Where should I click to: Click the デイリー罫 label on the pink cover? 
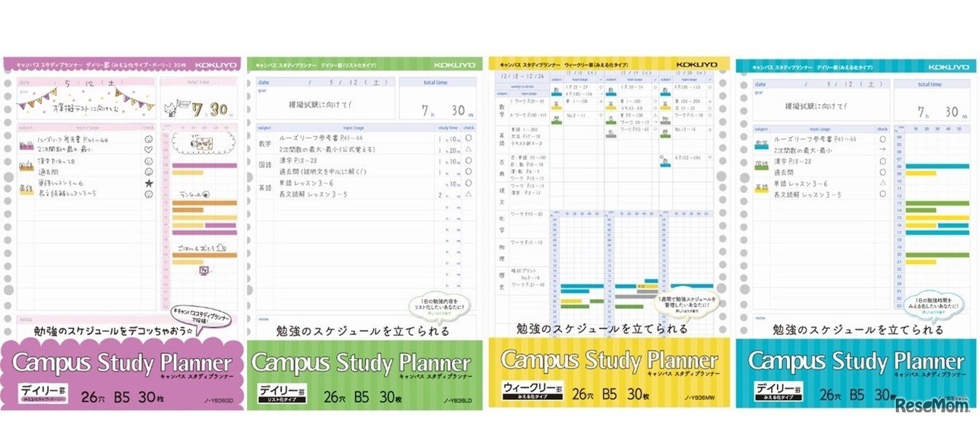tap(43, 393)
